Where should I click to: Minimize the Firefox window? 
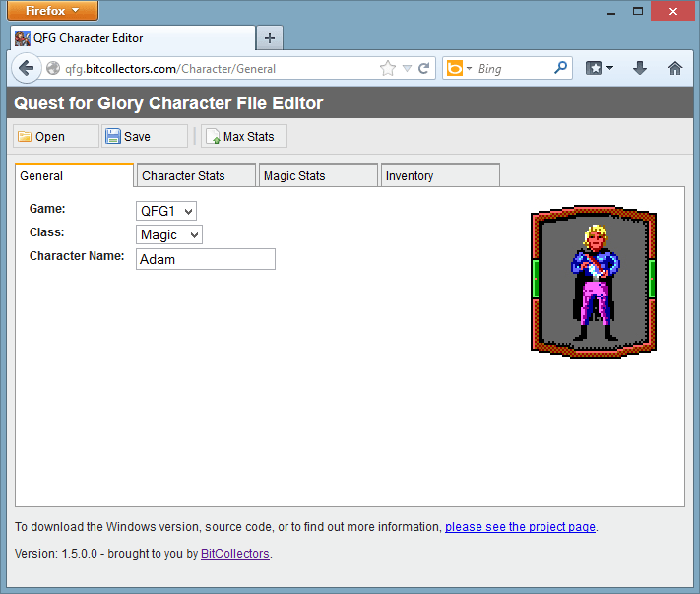pos(611,12)
